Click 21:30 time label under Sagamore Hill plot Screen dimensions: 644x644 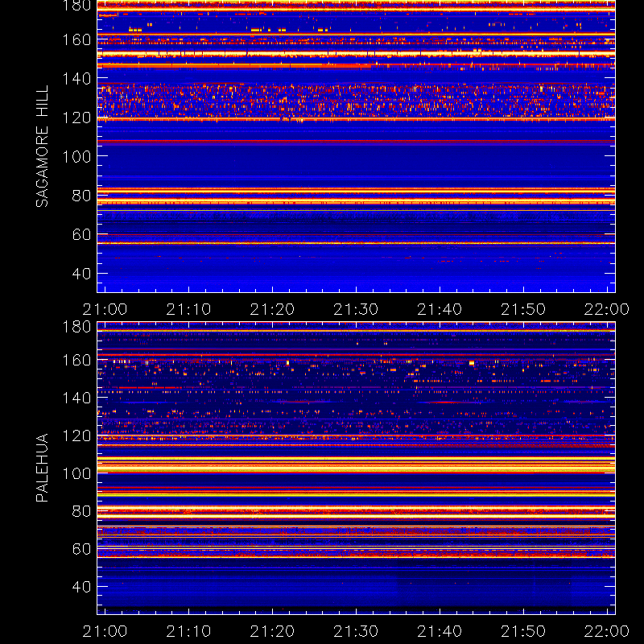pos(356,309)
